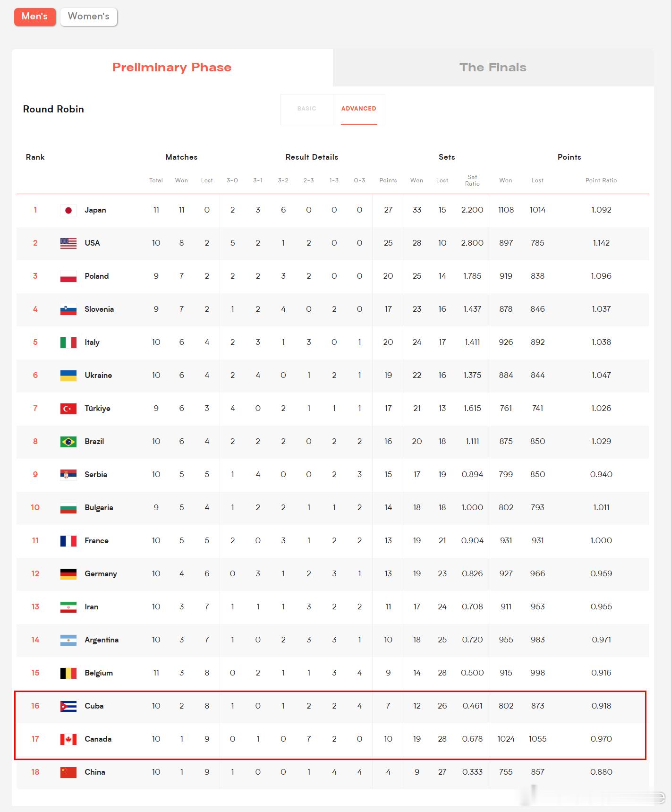This screenshot has height=812, width=671.
Task: Switch to the Women's standings
Action: pyautogui.click(x=89, y=17)
